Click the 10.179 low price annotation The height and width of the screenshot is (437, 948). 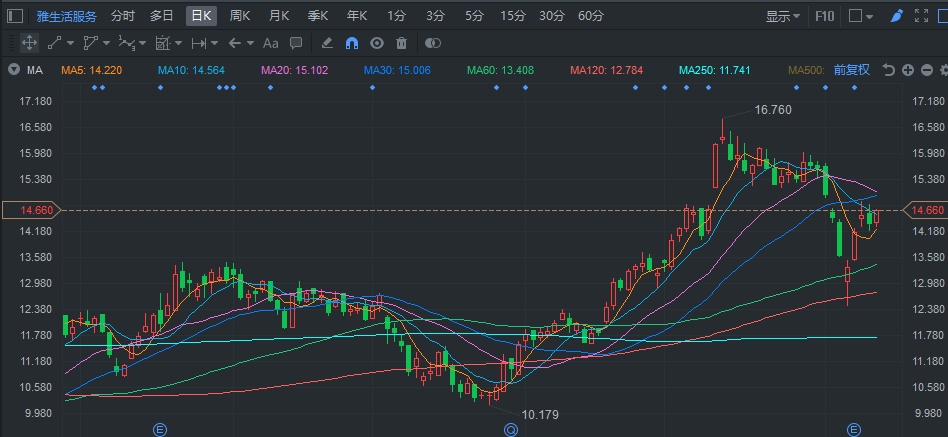(x=540, y=415)
